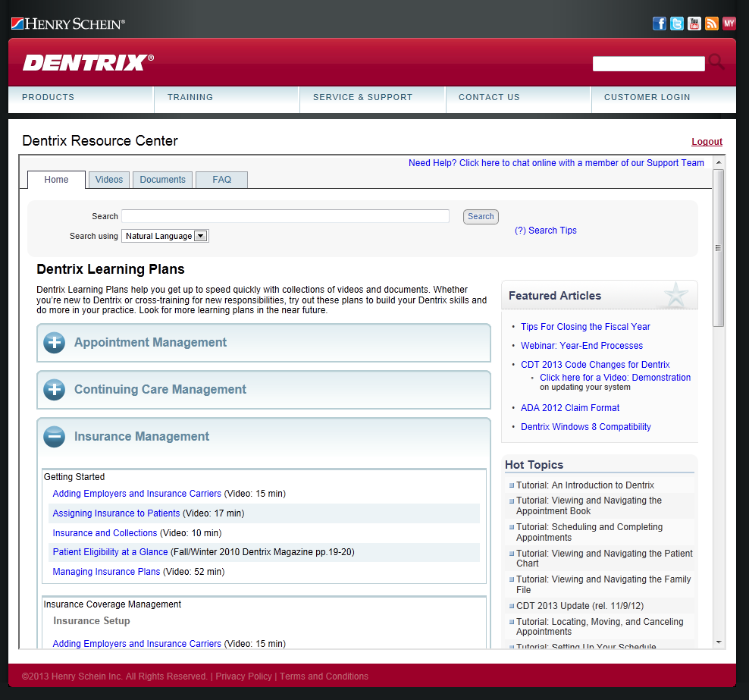Click the Logout link
The image size is (749, 700).
(707, 141)
